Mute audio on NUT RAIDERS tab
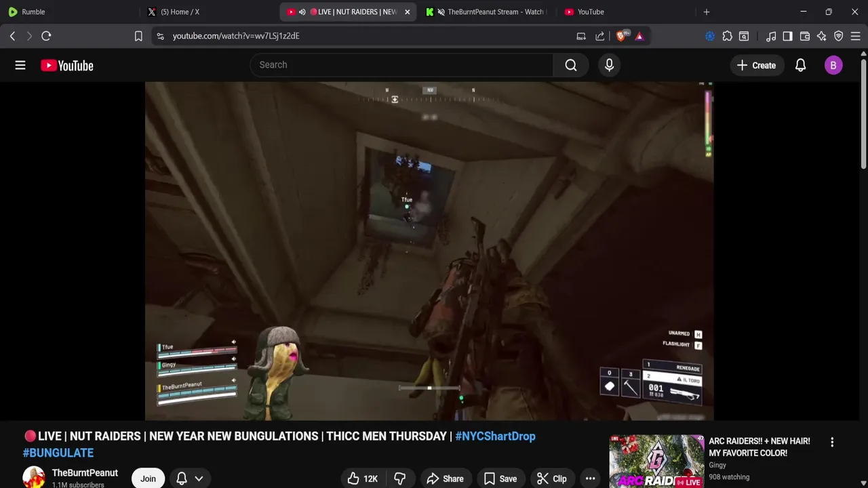Image resolution: width=868 pixels, height=488 pixels. click(302, 12)
